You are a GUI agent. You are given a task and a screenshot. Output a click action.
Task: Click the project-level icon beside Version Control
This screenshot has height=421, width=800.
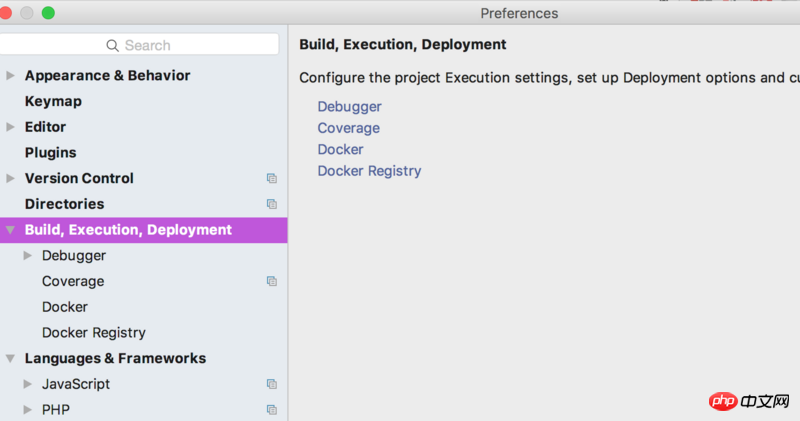click(x=271, y=179)
